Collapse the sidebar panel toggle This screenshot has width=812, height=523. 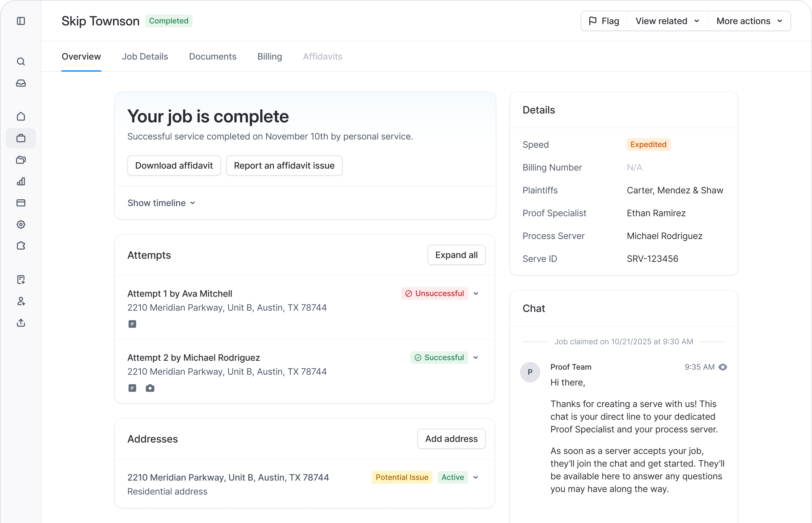pos(21,21)
